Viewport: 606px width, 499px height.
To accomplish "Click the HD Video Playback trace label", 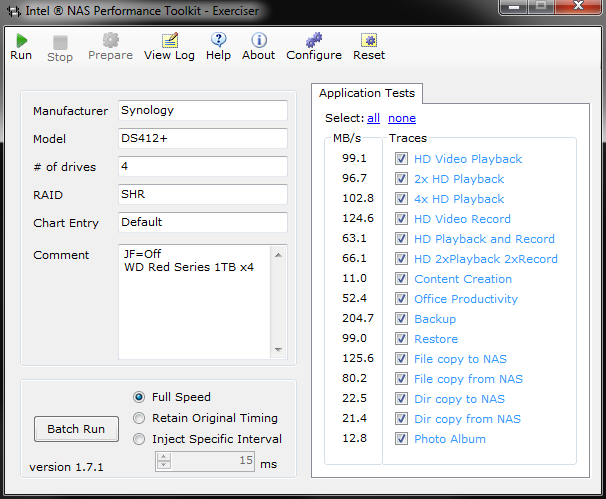I will 468,159.
